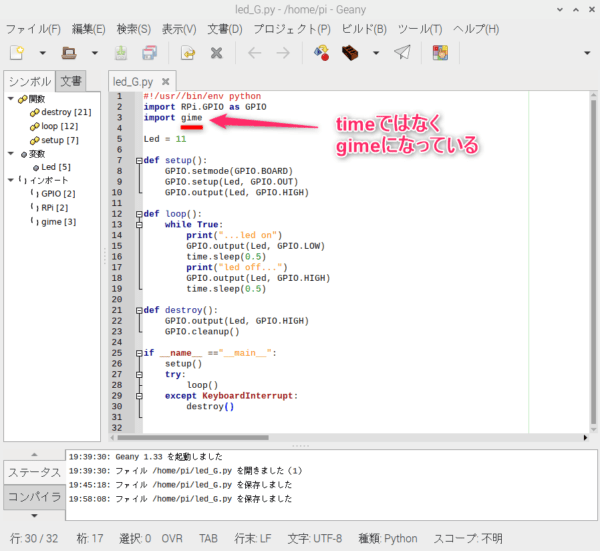This screenshot has width=600, height=551.
Task: Open the toolbar overflow arrow
Action: [587, 53]
